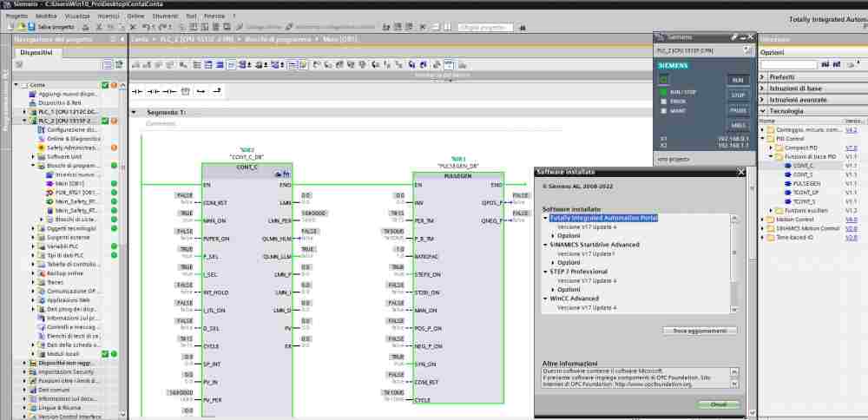Click the Trova aggiornamenti button
Image resolution: width=868 pixels, height=420 pixels.
coord(699,331)
